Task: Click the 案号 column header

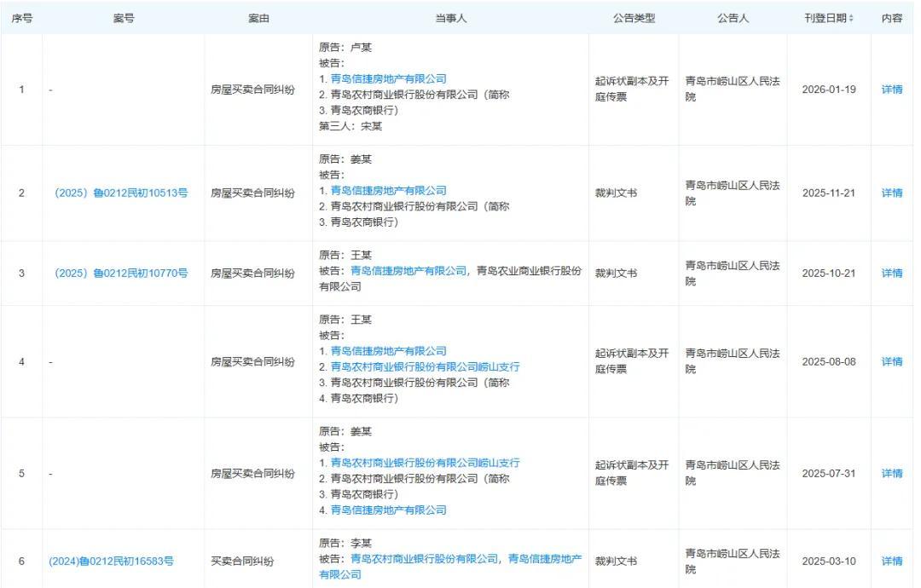Action: click(124, 18)
